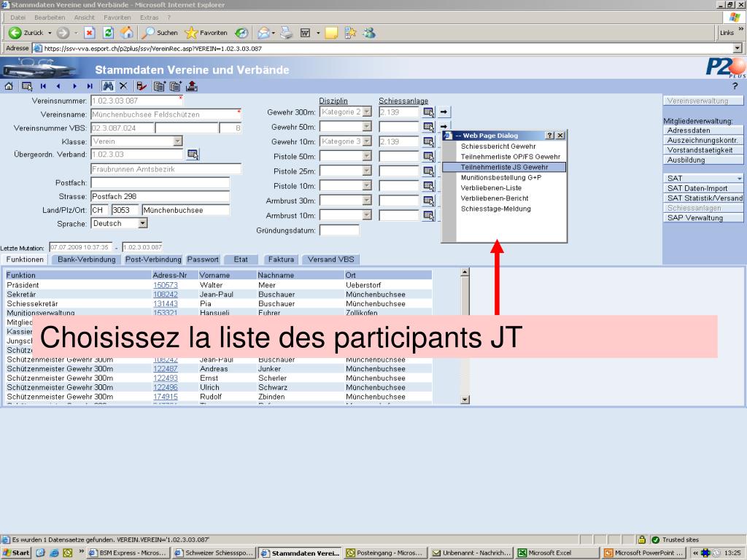Open Favoriten star in the browser toolbar
Image resolution: width=747 pixels, height=560 pixels.
(206, 33)
